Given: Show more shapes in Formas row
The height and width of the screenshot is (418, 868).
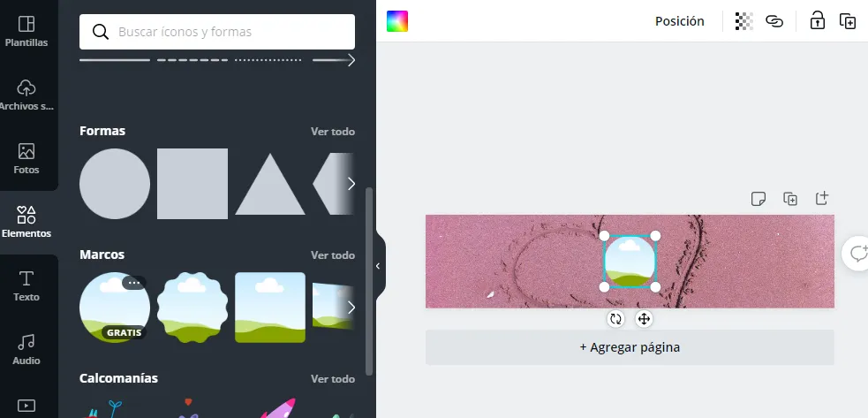Looking at the screenshot, I should click(x=351, y=184).
